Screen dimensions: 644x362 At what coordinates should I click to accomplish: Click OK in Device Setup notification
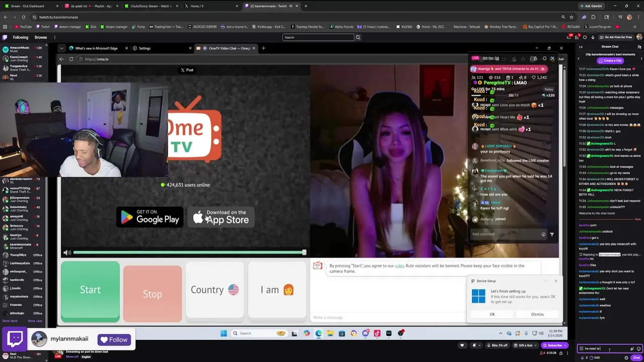(492, 314)
